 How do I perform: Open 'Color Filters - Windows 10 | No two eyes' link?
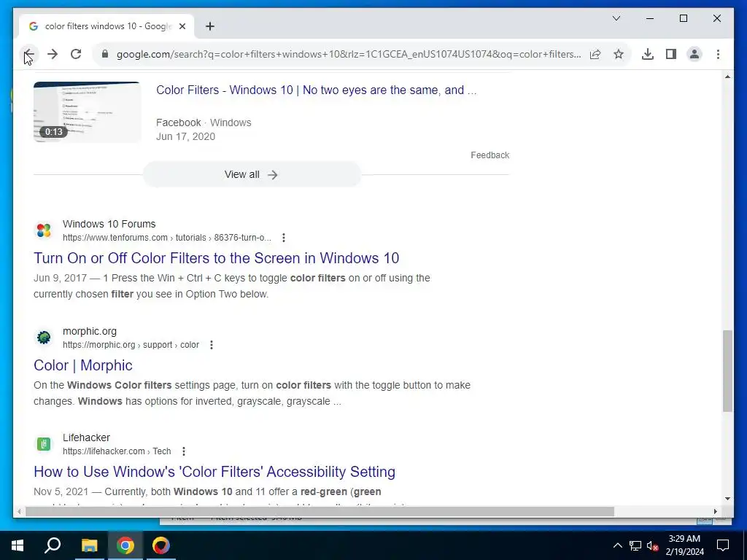[317, 90]
